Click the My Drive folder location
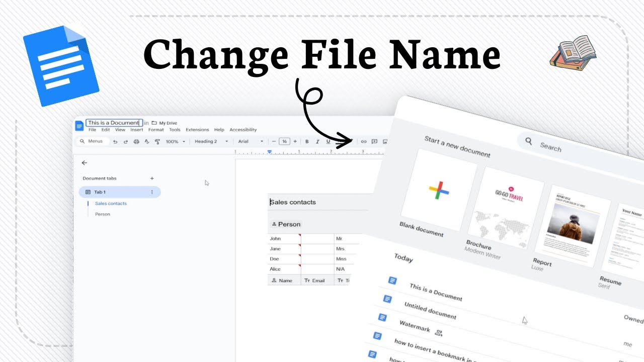This screenshot has width=644, height=362. coord(165,123)
